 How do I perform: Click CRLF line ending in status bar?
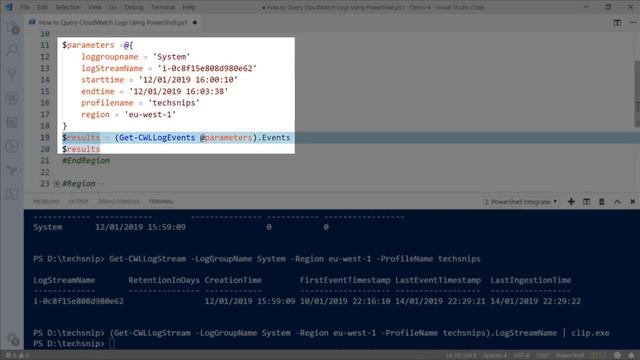[542, 355]
